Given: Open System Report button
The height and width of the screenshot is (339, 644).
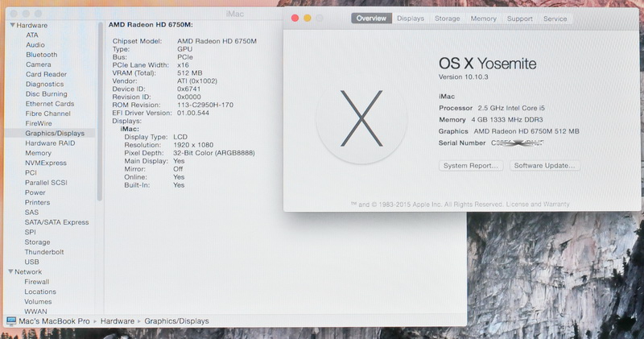Looking at the screenshot, I should click(x=471, y=166).
